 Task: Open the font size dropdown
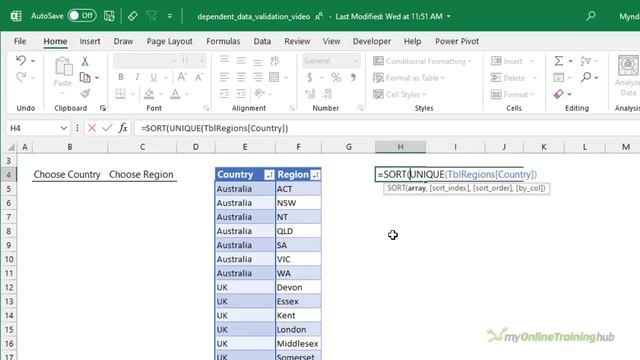tap(202, 61)
